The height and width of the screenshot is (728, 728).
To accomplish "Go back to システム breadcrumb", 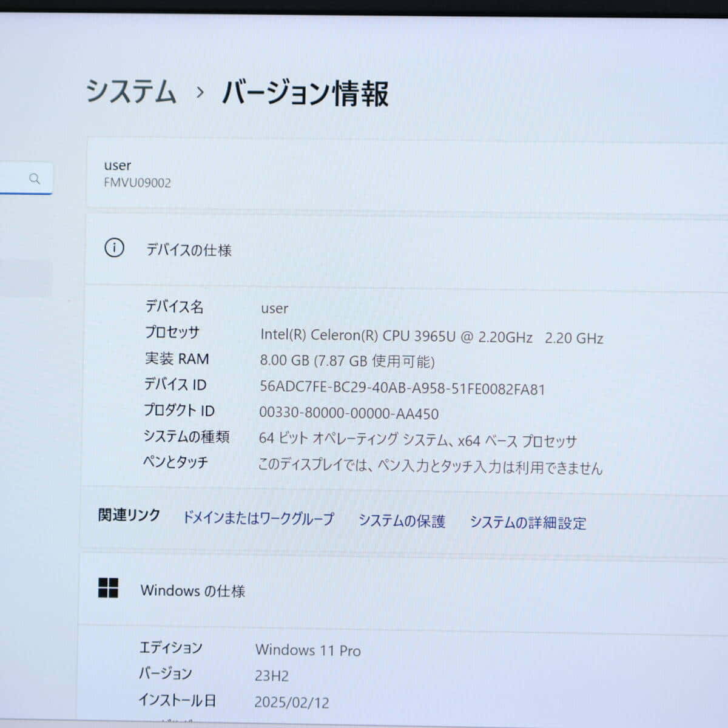I will tap(131, 91).
